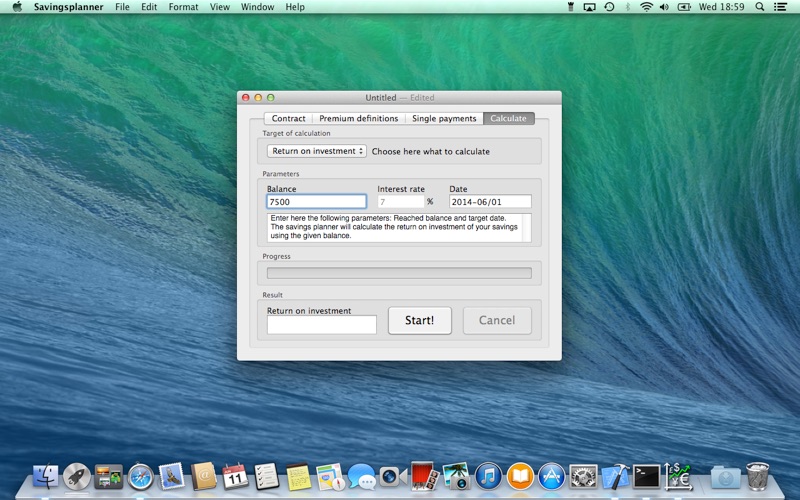The width and height of the screenshot is (800, 500).
Task: Click the Wi-Fi status icon
Action: (646, 7)
